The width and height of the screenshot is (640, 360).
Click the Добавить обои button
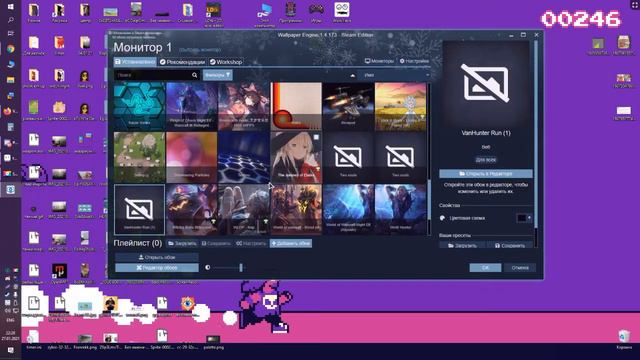(291, 244)
